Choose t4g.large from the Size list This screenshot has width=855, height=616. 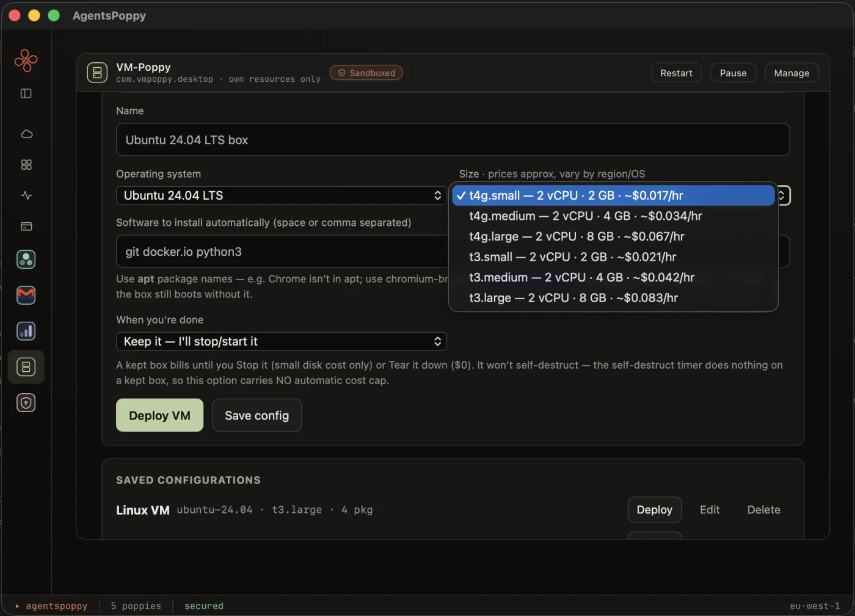click(x=613, y=236)
